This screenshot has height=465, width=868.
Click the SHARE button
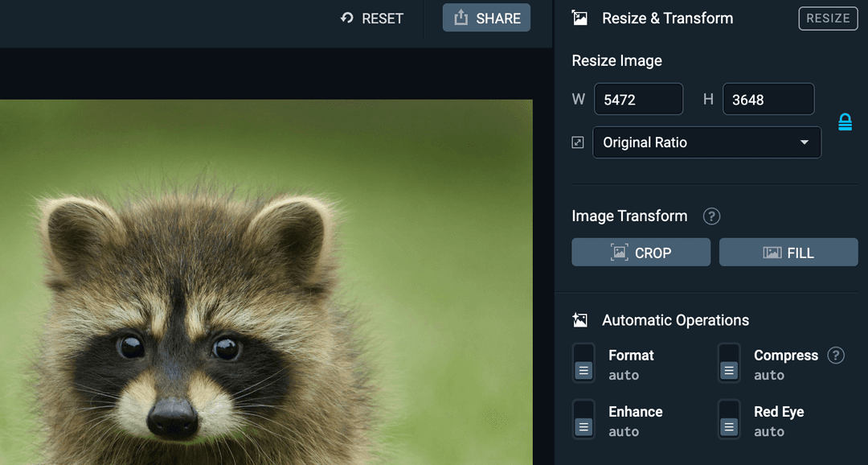(486, 18)
